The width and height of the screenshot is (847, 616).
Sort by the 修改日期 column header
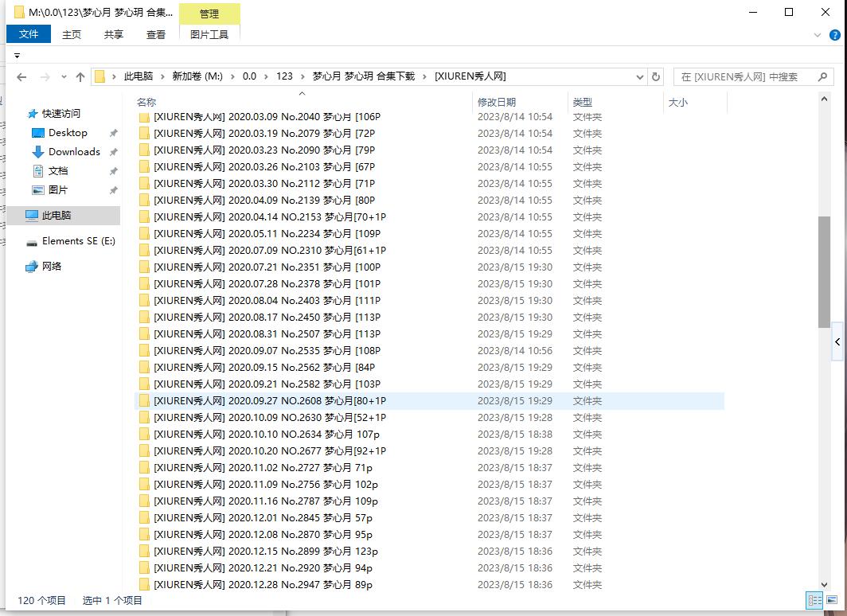[x=497, y=102]
